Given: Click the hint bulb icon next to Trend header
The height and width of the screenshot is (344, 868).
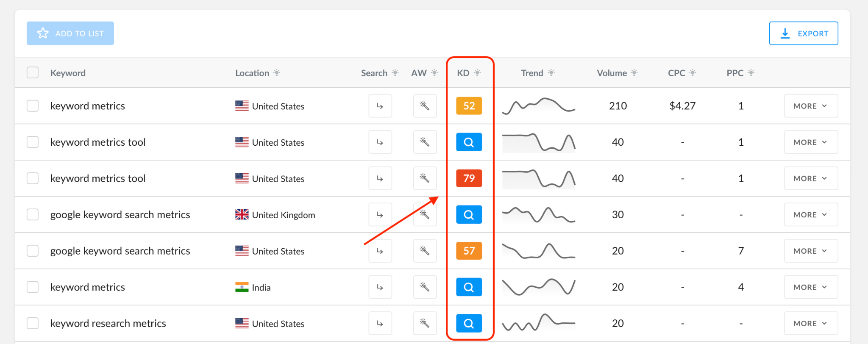Looking at the screenshot, I should tap(551, 73).
